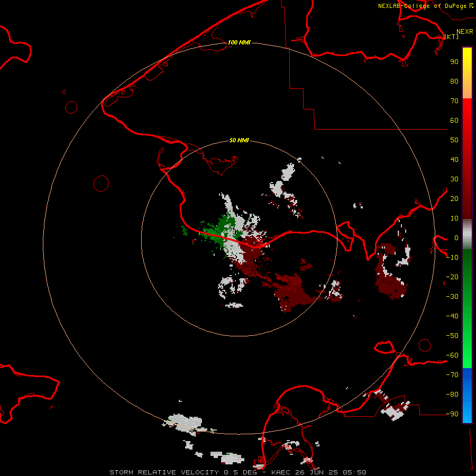Click the -60 scale label
Screen dimensions: 476x476
(x=452, y=355)
